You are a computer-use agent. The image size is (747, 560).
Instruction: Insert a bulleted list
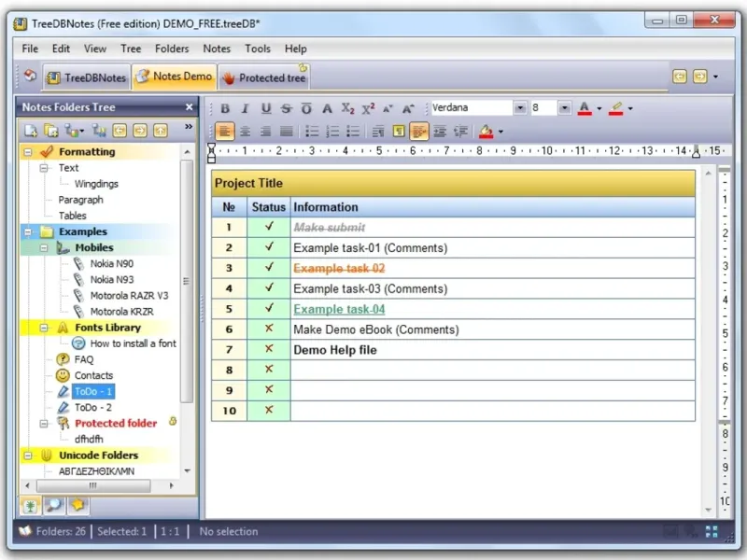click(312, 132)
